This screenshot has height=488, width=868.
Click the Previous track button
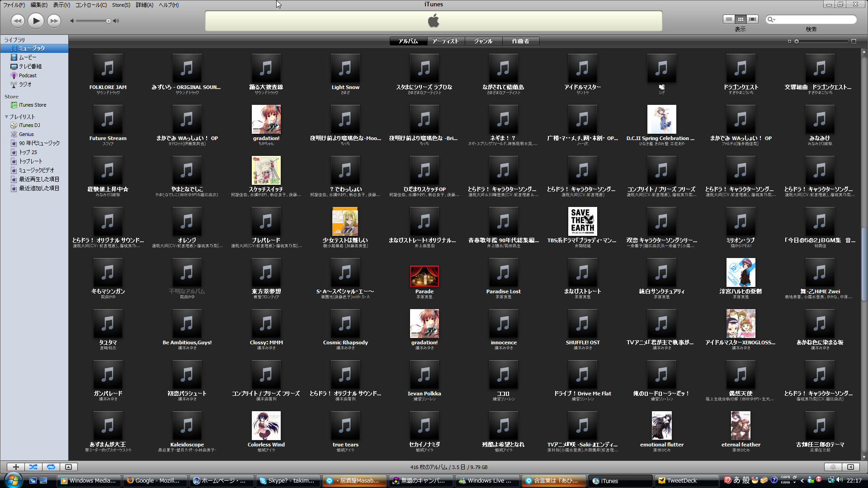[18, 20]
